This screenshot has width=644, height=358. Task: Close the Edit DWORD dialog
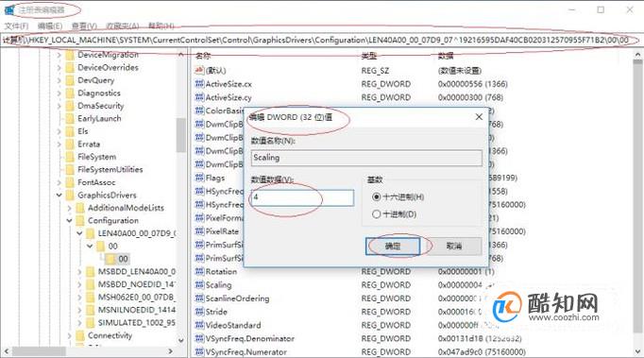pos(479,117)
